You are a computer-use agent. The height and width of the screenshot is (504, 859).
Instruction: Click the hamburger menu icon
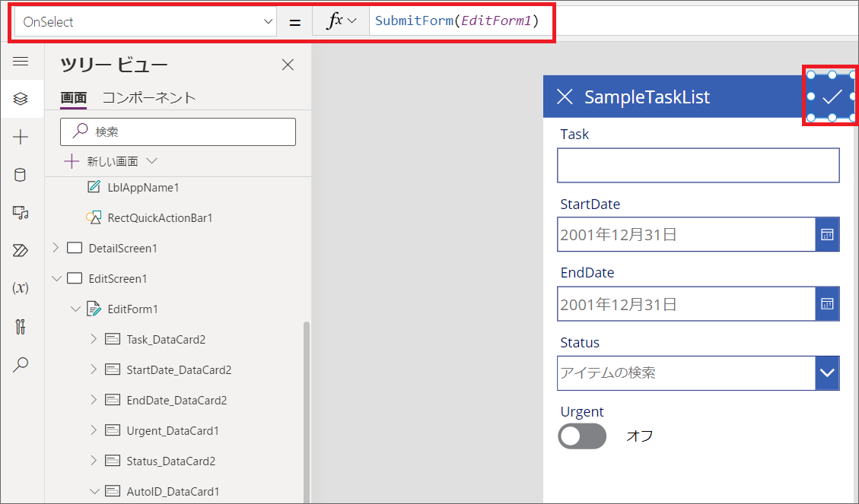(x=22, y=62)
